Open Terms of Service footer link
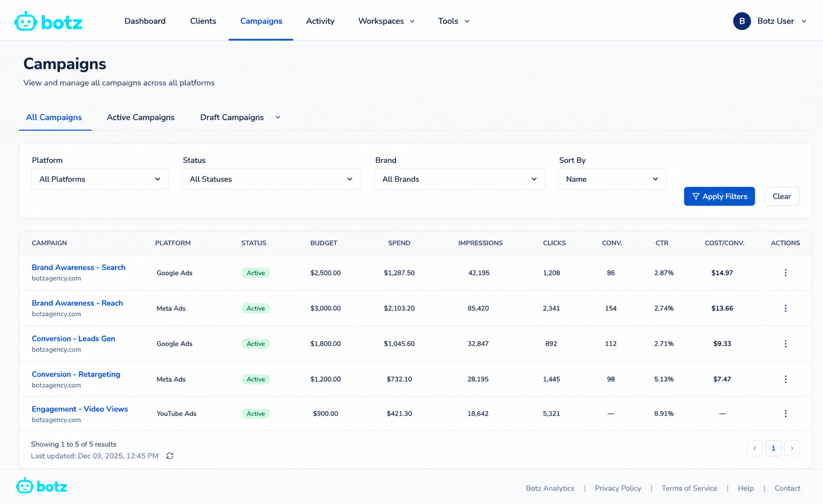823x504 pixels. point(689,489)
